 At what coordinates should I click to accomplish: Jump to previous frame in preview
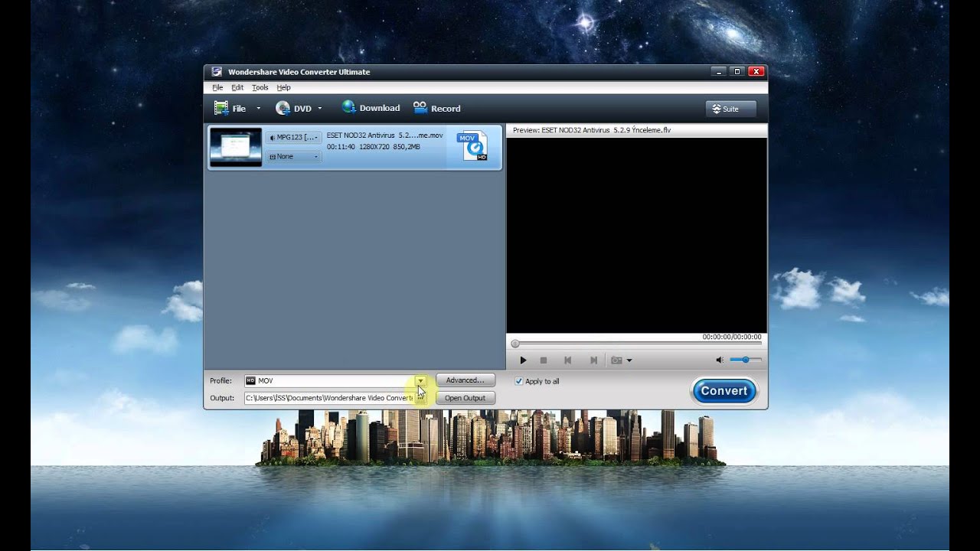click(x=567, y=360)
